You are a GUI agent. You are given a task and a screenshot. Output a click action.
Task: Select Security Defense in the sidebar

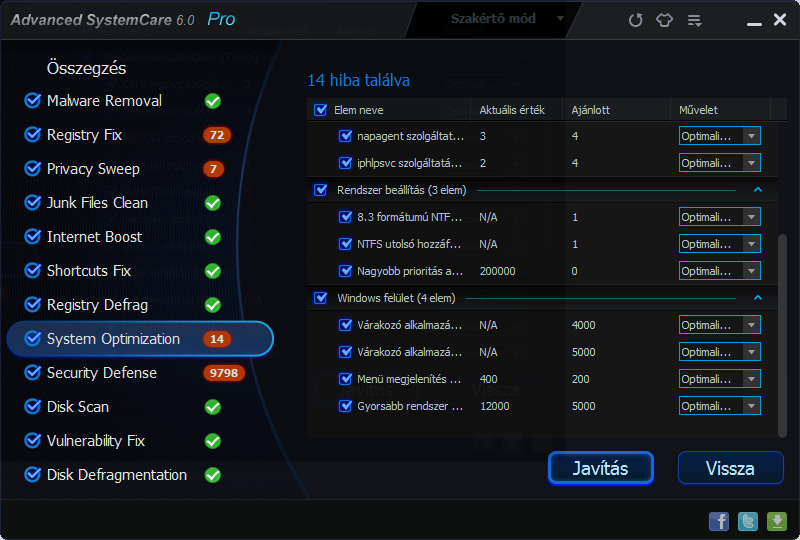point(102,373)
